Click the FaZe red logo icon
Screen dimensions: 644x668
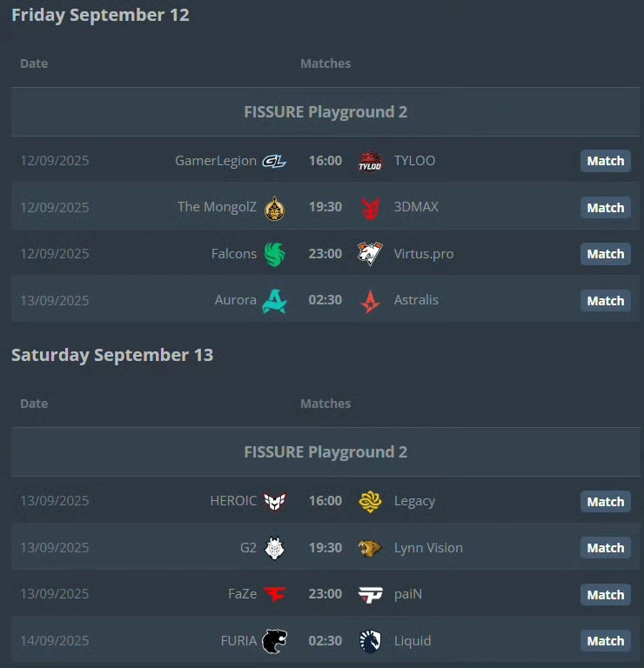274,594
